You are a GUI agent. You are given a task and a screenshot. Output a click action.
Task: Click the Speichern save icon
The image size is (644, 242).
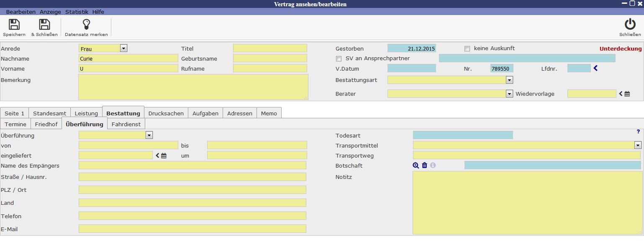pos(14,25)
